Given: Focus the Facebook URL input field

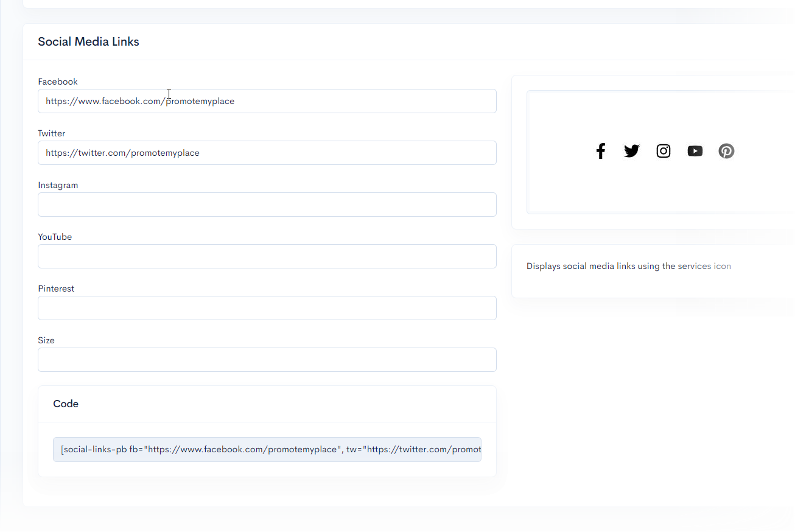Looking at the screenshot, I should click(x=267, y=101).
